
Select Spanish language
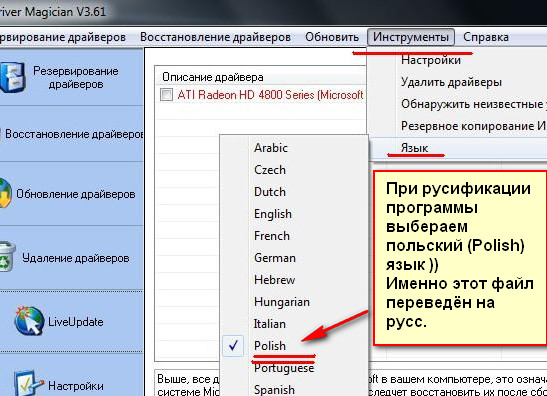[x=274, y=390]
